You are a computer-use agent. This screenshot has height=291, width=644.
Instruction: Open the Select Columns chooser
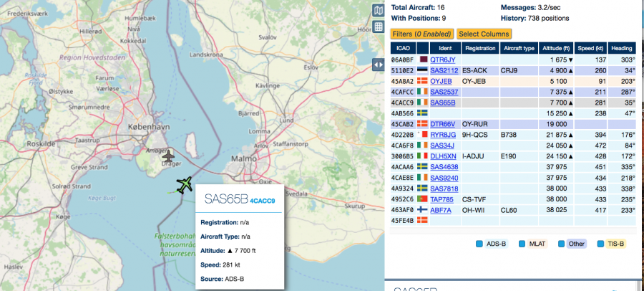tap(484, 34)
